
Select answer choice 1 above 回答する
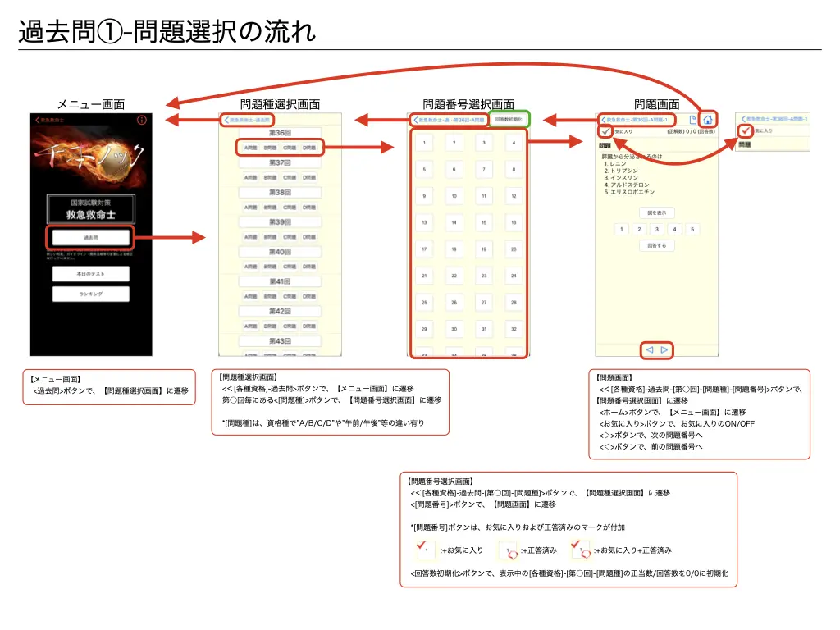tap(622, 230)
